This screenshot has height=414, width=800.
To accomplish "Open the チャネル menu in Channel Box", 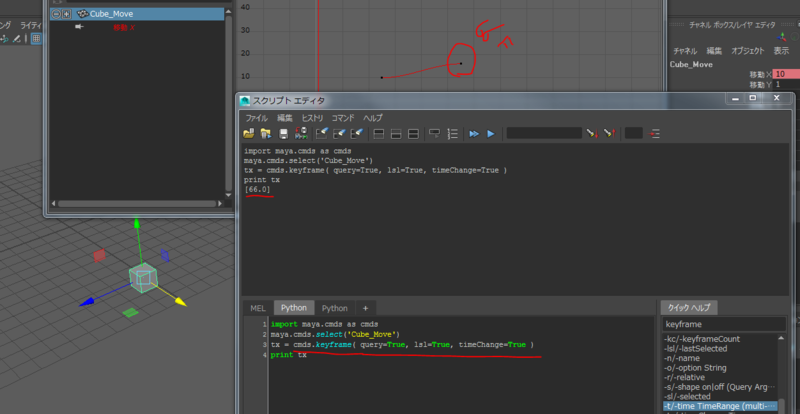I will (x=685, y=51).
